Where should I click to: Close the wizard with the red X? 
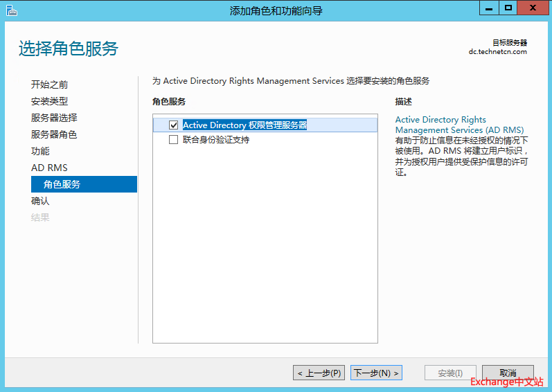tap(534, 8)
